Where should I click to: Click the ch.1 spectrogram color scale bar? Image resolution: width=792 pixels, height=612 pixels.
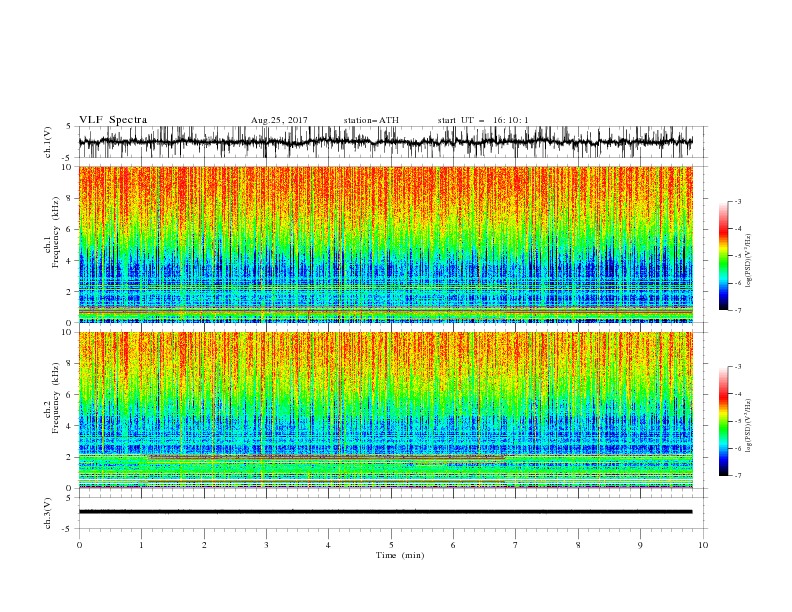pos(723,256)
